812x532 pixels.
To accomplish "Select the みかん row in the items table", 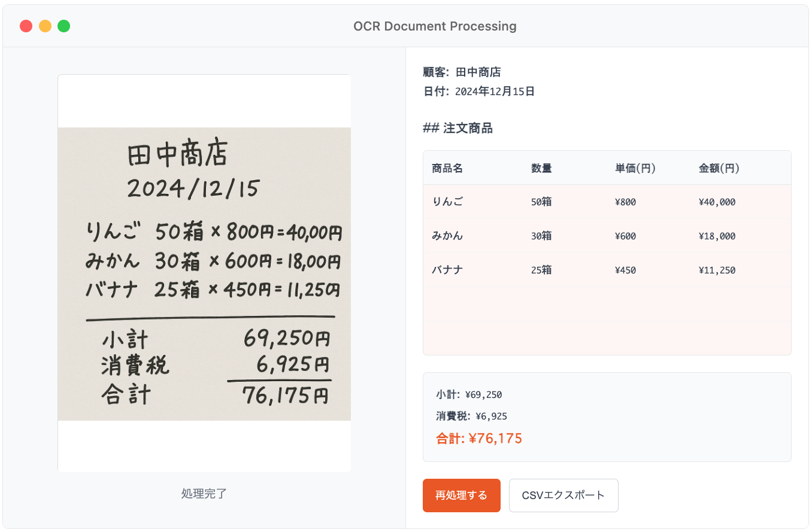I will (x=607, y=236).
